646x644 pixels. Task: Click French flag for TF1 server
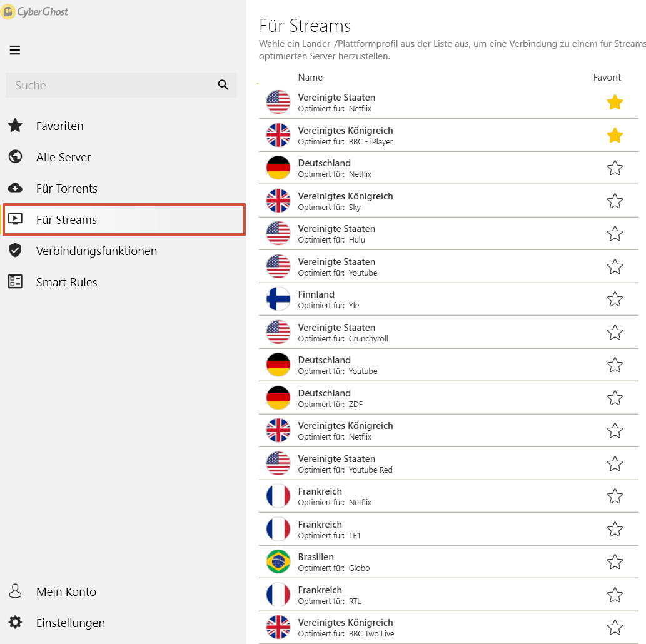click(278, 528)
